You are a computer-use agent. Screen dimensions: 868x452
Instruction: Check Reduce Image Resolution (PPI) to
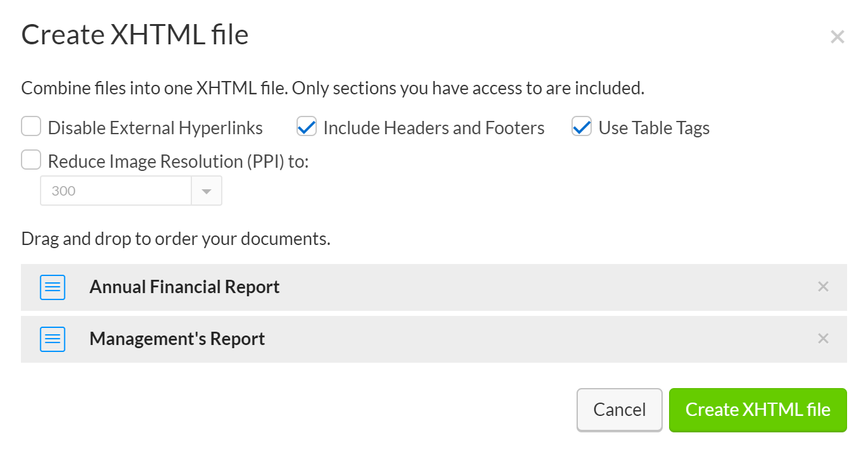pyautogui.click(x=30, y=160)
